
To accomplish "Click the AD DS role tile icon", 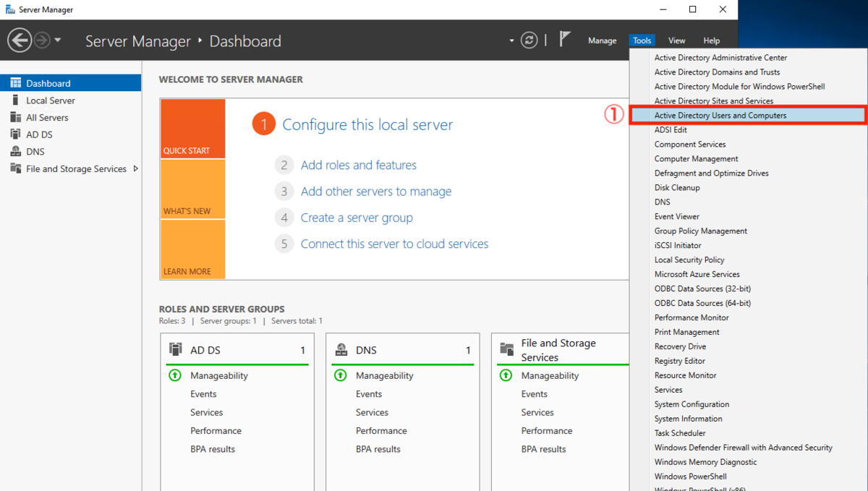I will click(175, 349).
